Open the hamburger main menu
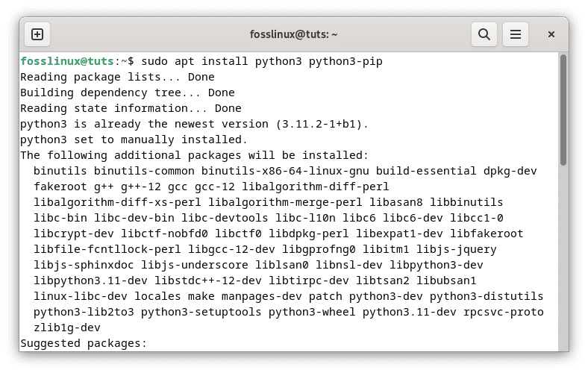588x373 pixels. click(x=515, y=34)
